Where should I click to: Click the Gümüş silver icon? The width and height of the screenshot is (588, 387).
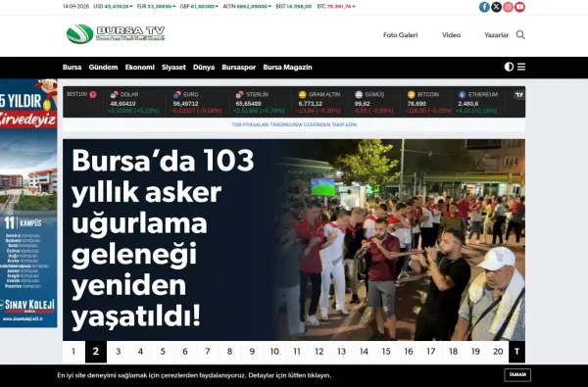(359, 94)
